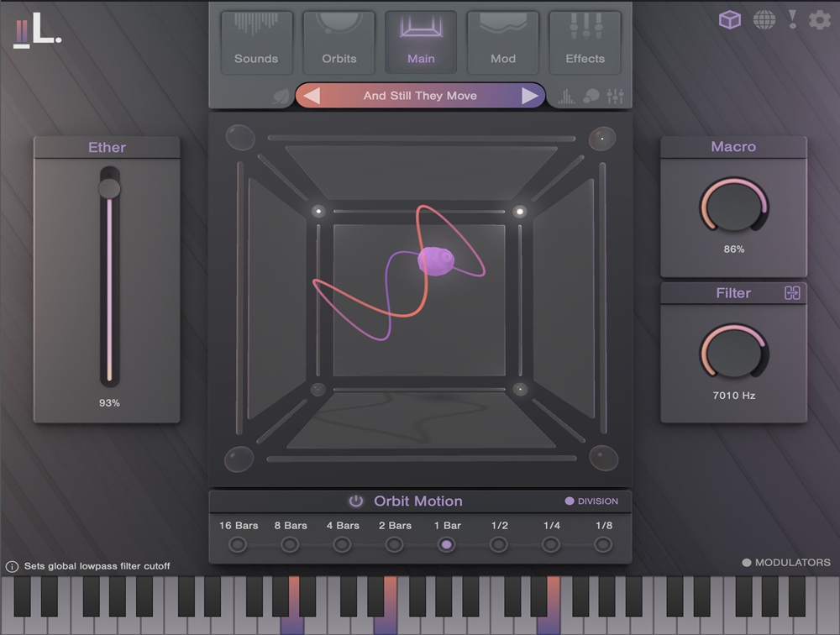
Task: Go to next preset with right arrow
Action: tap(529, 96)
